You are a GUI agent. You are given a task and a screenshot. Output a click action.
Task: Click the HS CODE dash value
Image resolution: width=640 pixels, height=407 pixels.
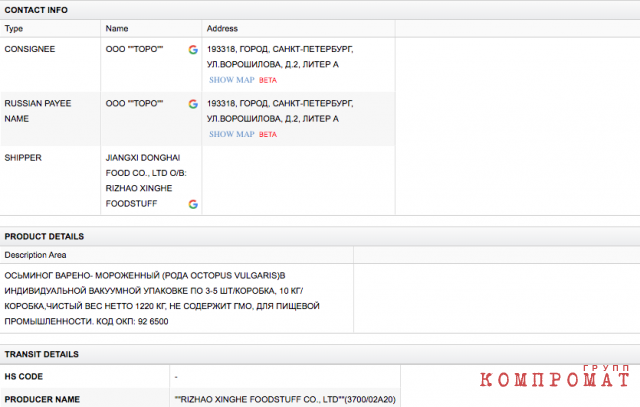176,377
